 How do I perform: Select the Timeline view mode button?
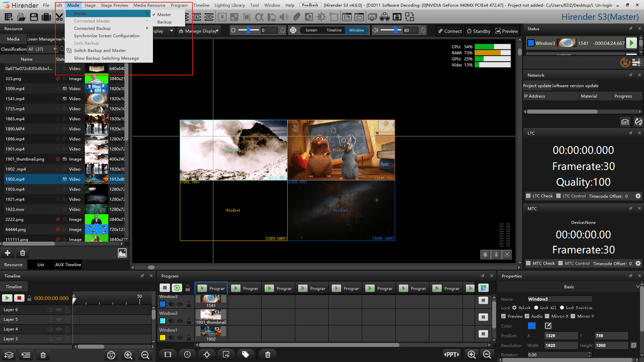click(334, 31)
